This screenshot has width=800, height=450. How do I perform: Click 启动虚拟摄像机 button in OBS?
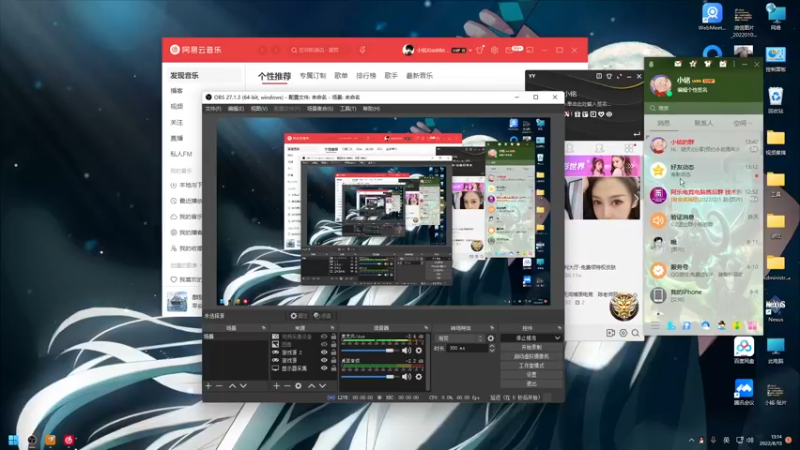pyautogui.click(x=531, y=356)
